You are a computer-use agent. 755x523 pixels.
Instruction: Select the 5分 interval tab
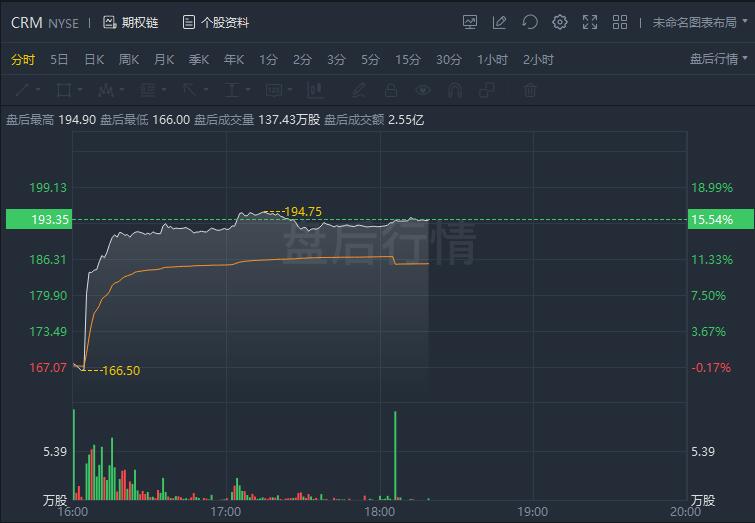(x=370, y=60)
